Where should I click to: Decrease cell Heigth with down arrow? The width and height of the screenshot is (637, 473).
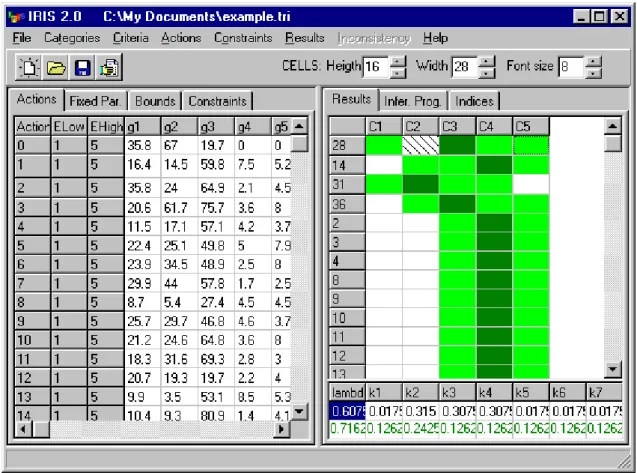pyautogui.click(x=398, y=73)
